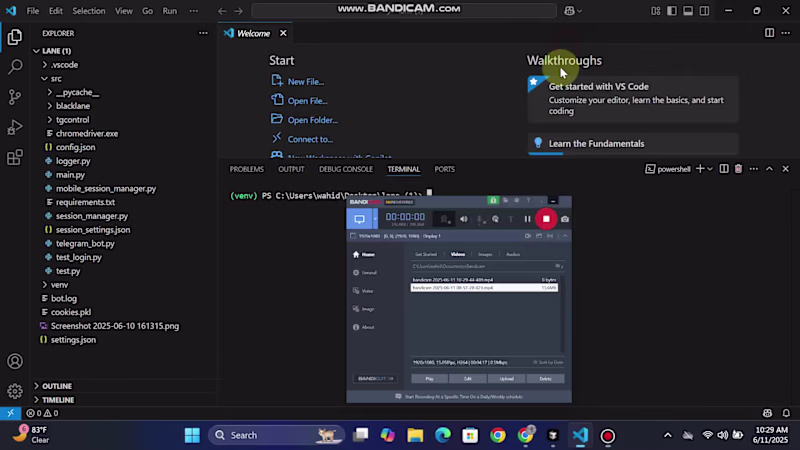Expand the __pycache__ folder
The image size is (800, 450).
click(49, 92)
